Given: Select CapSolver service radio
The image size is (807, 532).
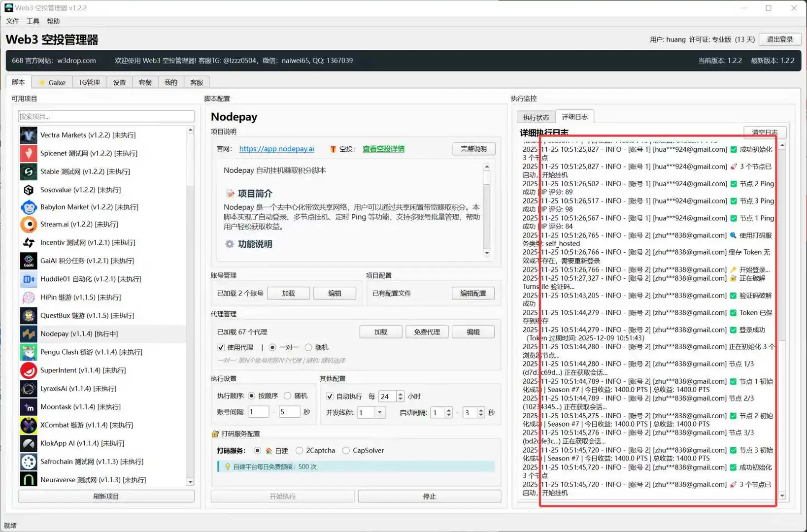Looking at the screenshot, I should [x=346, y=450].
